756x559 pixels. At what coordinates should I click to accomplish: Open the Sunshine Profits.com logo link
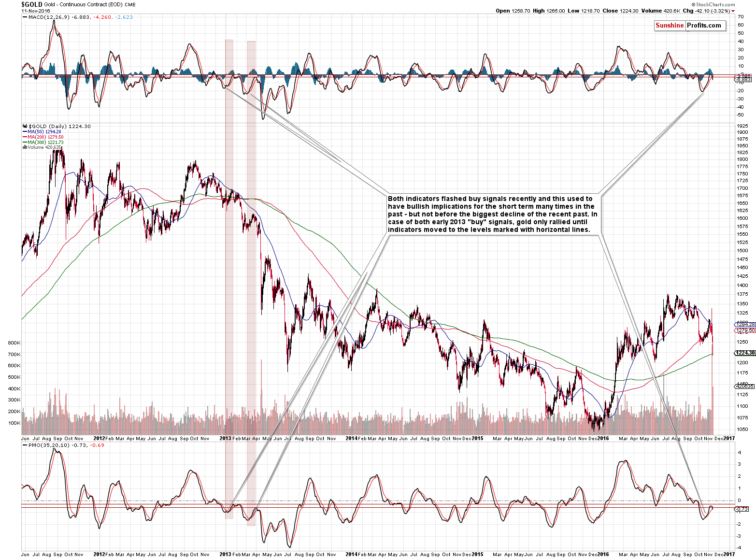pyautogui.click(x=690, y=26)
